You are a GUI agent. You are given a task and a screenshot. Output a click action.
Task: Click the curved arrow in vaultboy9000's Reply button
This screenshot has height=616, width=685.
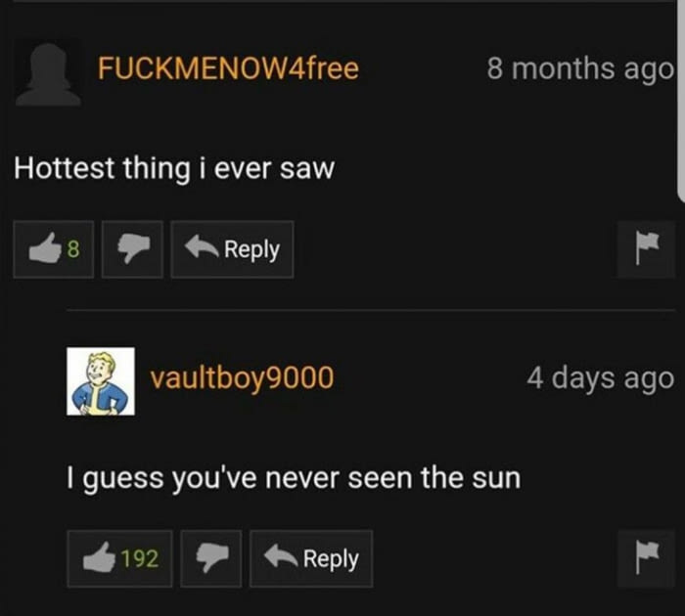tap(281, 557)
